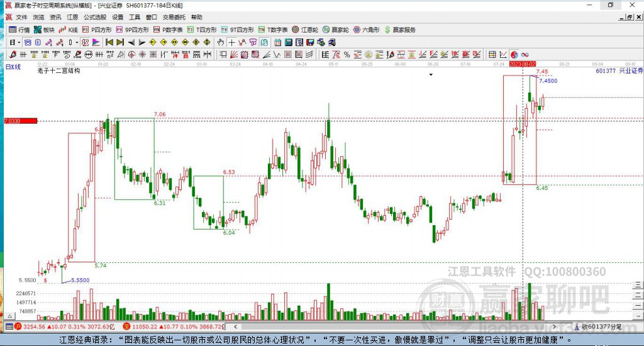Open the 公式选股 menu
Image resolution: width=644 pixels, height=346 pixels.
coord(95,17)
